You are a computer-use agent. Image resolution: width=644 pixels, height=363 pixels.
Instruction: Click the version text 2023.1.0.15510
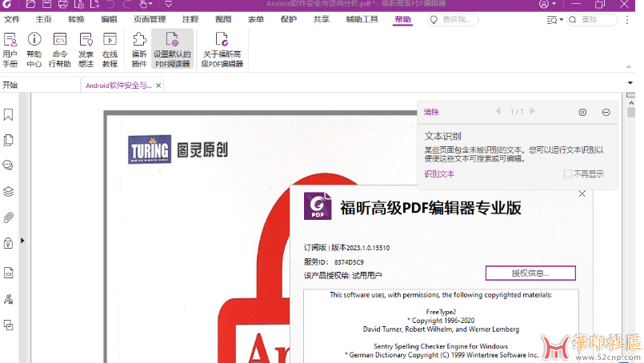(368, 248)
